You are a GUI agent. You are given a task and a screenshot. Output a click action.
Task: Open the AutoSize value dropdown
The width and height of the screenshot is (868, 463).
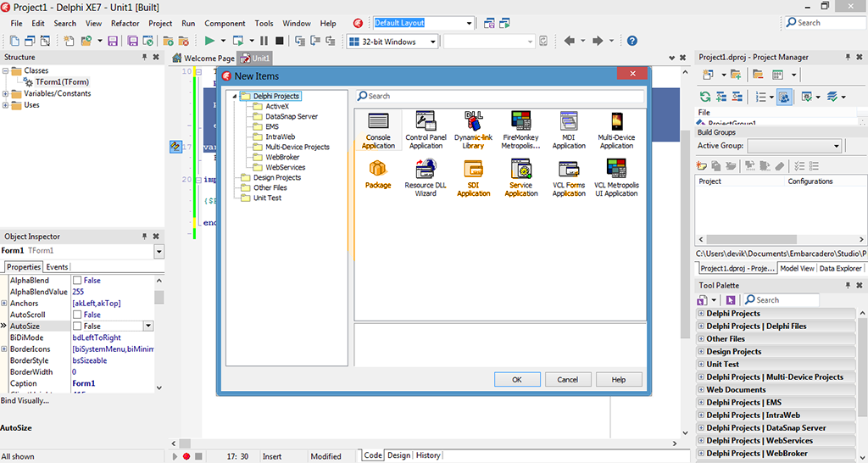coord(147,326)
